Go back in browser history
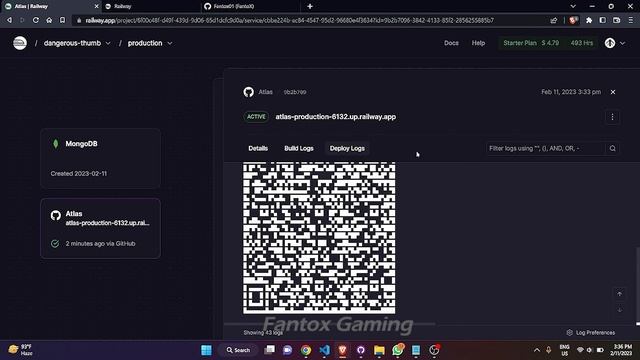This screenshot has width=640, height=360. click(x=9, y=20)
